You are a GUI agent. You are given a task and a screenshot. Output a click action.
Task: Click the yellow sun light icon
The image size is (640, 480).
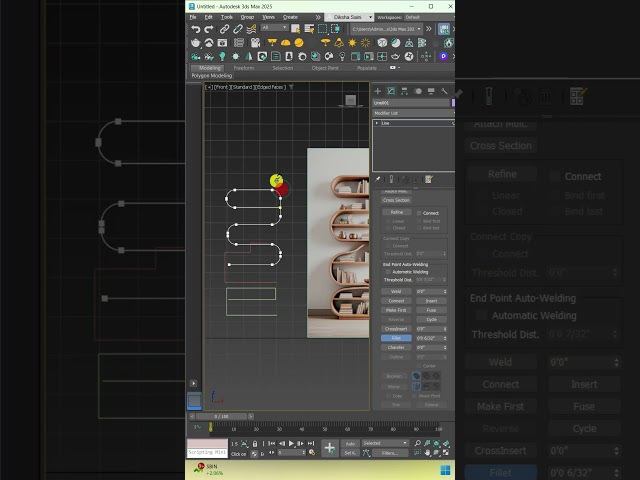tap(352, 43)
